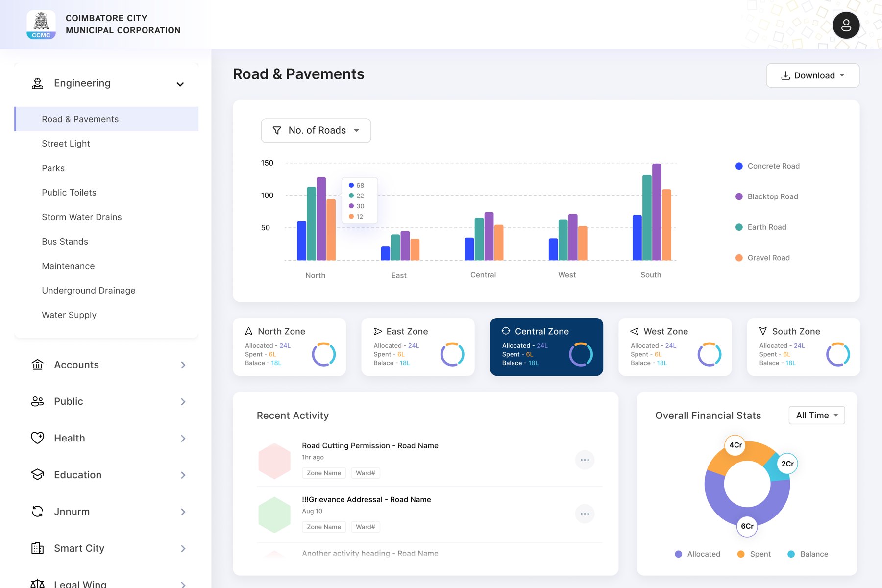Collapse the Engineering section chevron
Image resolution: width=882 pixels, height=588 pixels.
180,84
